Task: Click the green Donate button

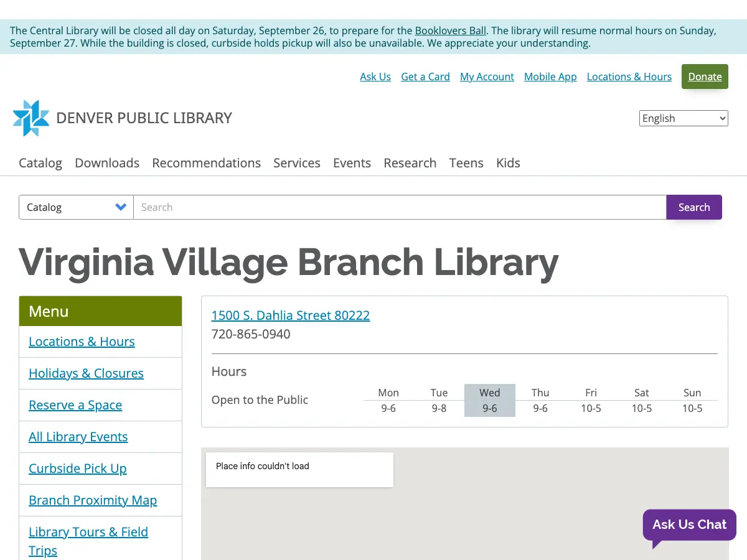Action: [705, 77]
